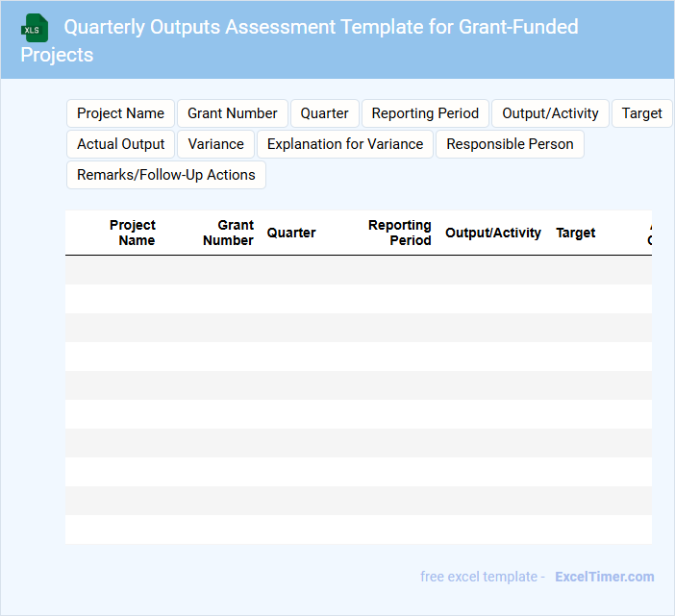Click the Project Name column header
Image resolution: width=675 pixels, height=616 pixels.
pyautogui.click(x=133, y=233)
